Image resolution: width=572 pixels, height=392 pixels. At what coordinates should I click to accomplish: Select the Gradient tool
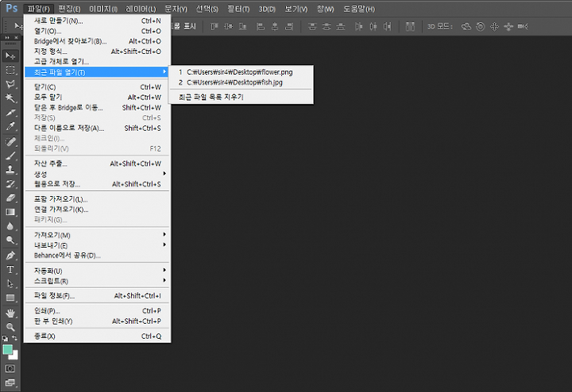[10, 212]
